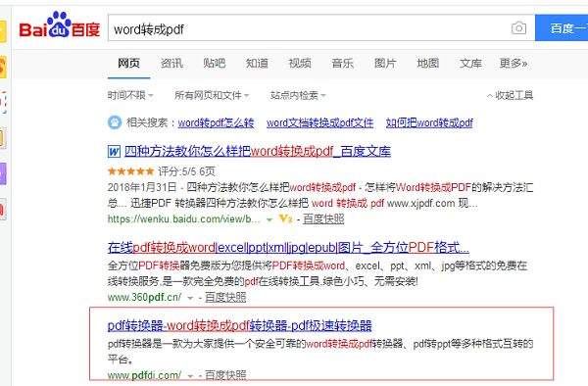Screen dimensions: 588x386
Task: Expand the 站点内检索 dropdown
Action: click(298, 95)
